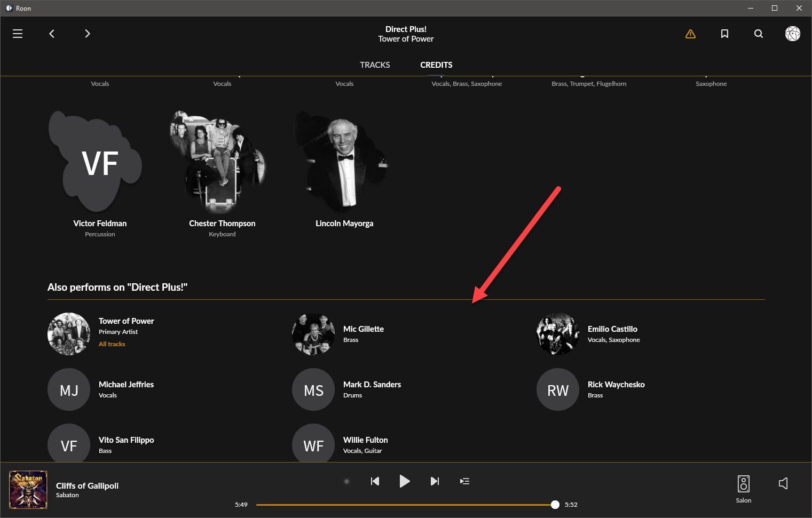Open the VF avatar for Vito San Filippo
Image resolution: width=812 pixels, height=518 pixels.
point(69,443)
